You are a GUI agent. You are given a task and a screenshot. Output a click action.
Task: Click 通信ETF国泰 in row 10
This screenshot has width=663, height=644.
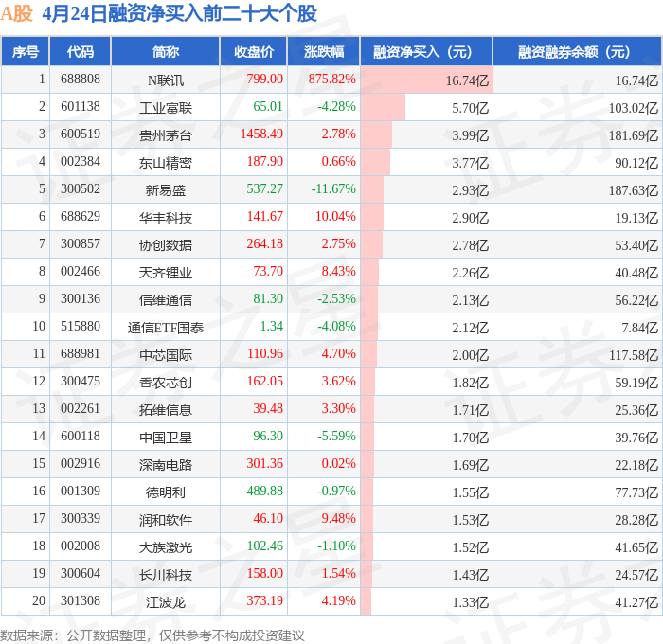click(x=166, y=328)
